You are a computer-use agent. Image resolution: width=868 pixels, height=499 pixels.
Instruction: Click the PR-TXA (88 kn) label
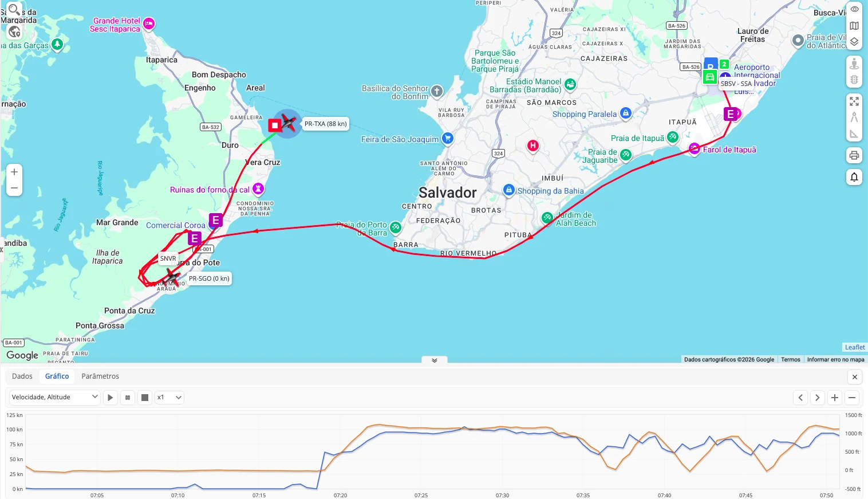(325, 124)
